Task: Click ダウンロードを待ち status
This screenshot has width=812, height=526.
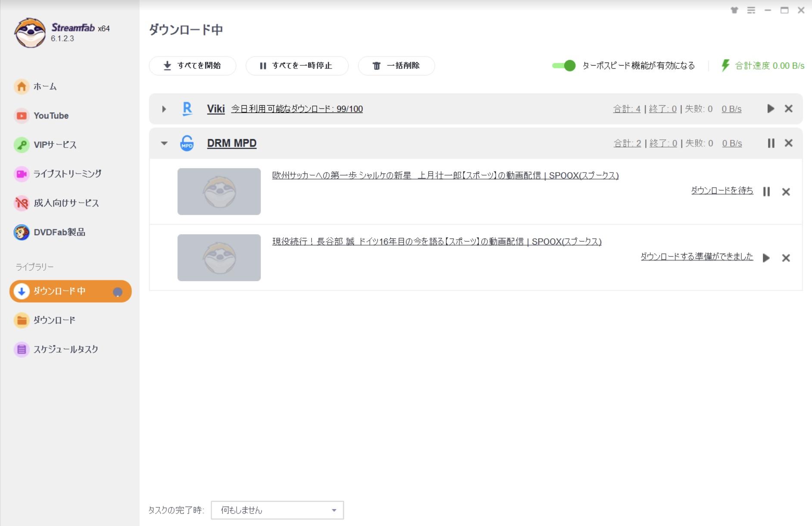Action: (x=722, y=191)
